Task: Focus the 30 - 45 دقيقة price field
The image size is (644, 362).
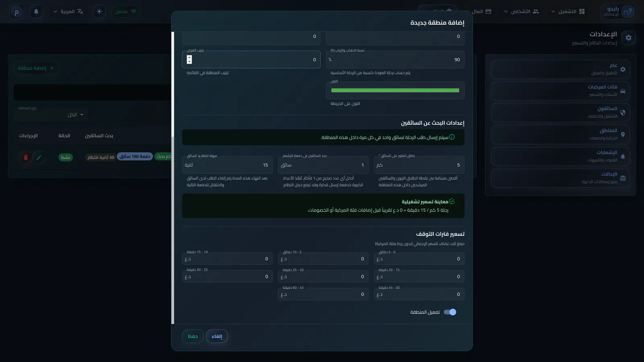Action: click(419, 294)
